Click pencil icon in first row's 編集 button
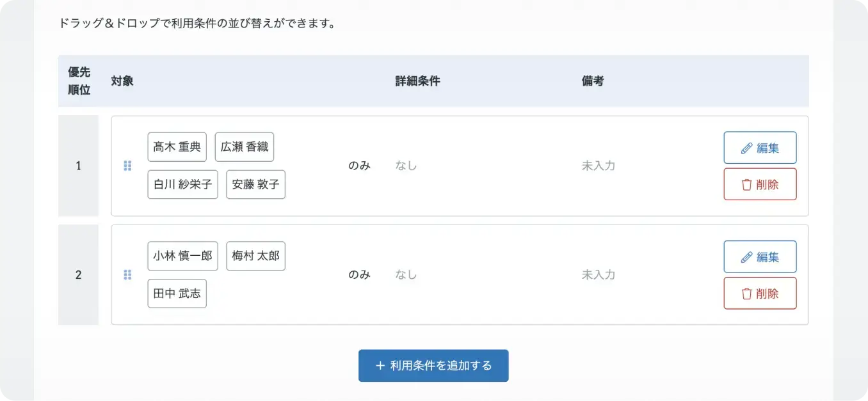The height and width of the screenshot is (401, 868). (x=746, y=148)
